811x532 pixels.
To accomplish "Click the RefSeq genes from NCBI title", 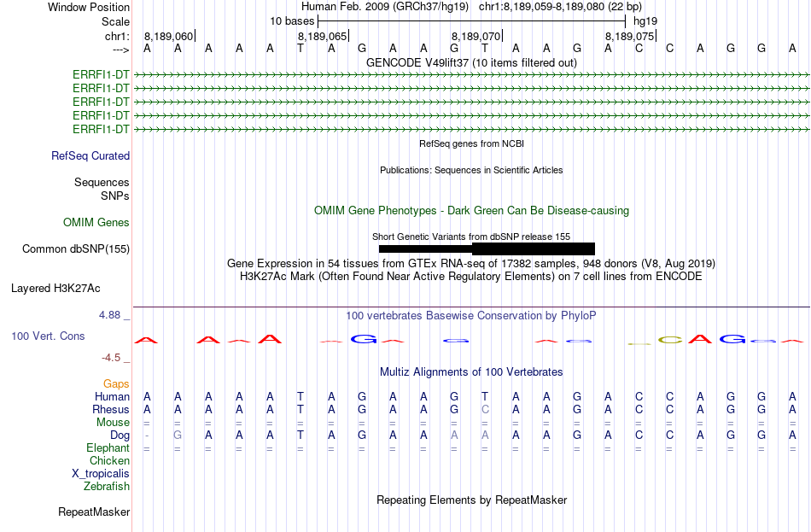I will point(471,143).
